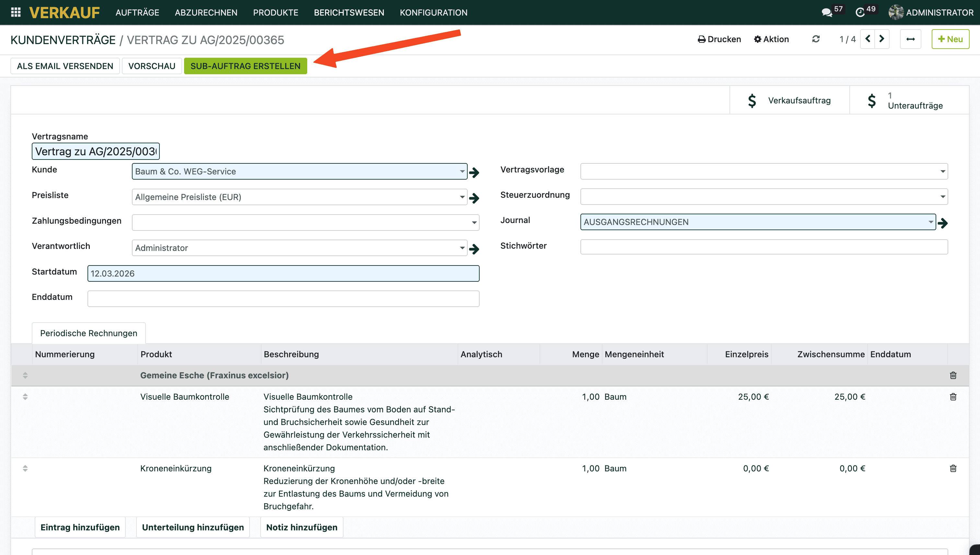Open the Berichtswesen menu
This screenshot has height=555, width=980.
click(349, 12)
